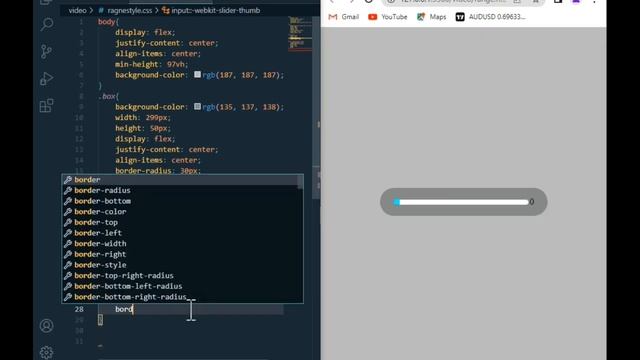Open body background-color swatch rgb(187, 187, 187)
Image resolution: width=640 pixels, height=360 pixels.
click(198, 74)
